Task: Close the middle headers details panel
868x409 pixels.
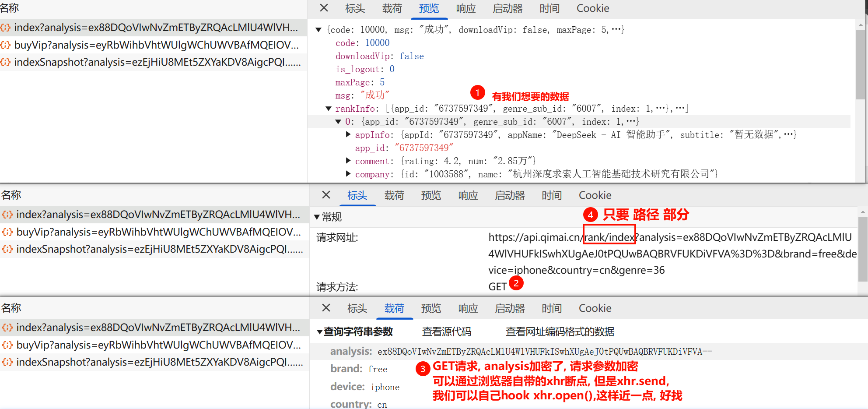Action: (x=326, y=195)
